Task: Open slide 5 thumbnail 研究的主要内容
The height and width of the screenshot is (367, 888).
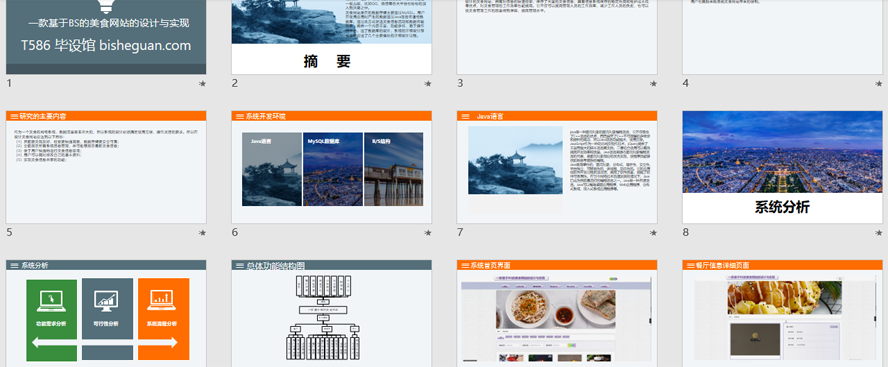Action: pyautogui.click(x=106, y=167)
